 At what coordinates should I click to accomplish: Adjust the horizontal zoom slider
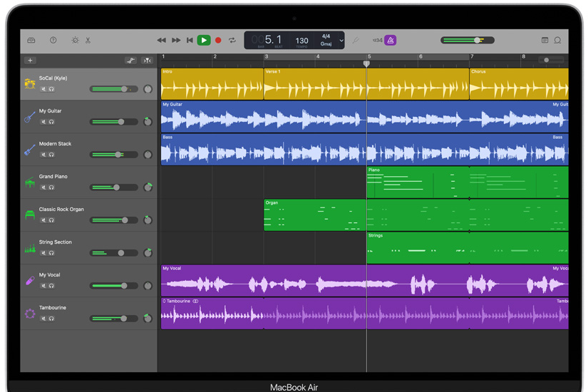coord(550,60)
